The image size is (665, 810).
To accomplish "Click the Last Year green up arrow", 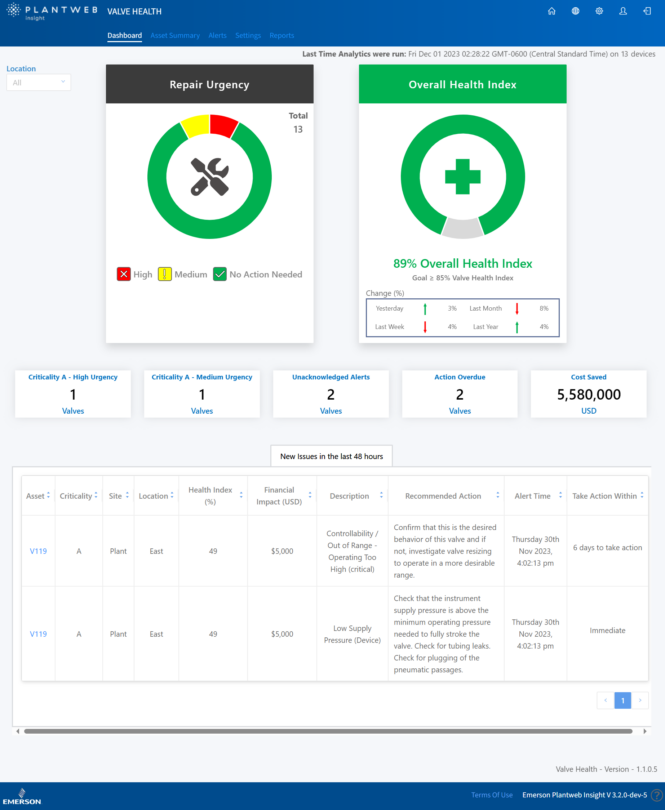I will click(517, 327).
